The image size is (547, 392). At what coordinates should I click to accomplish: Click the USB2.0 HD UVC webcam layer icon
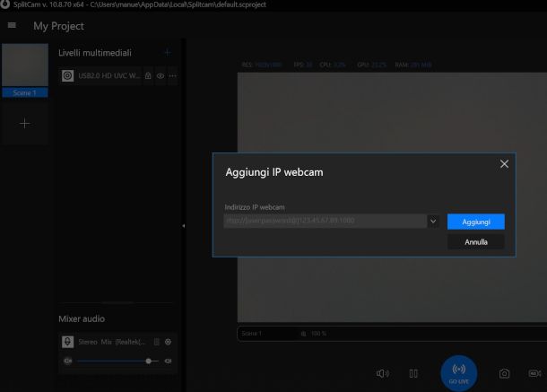pyautogui.click(x=67, y=75)
